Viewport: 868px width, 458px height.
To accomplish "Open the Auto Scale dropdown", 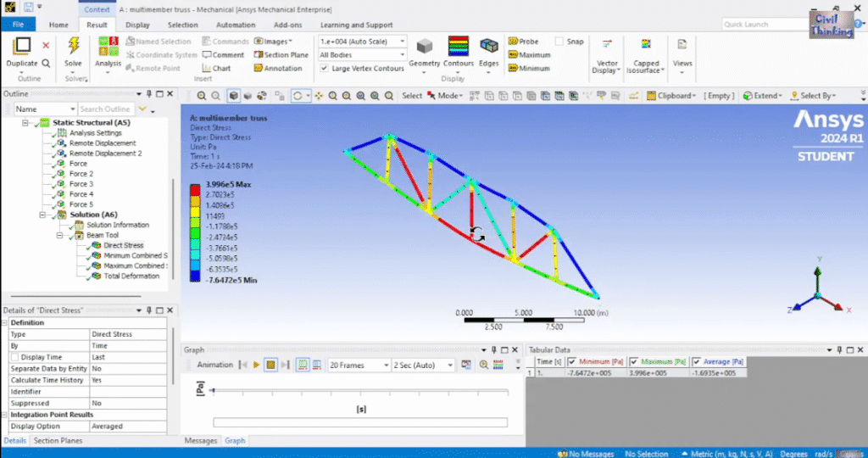I will point(362,41).
